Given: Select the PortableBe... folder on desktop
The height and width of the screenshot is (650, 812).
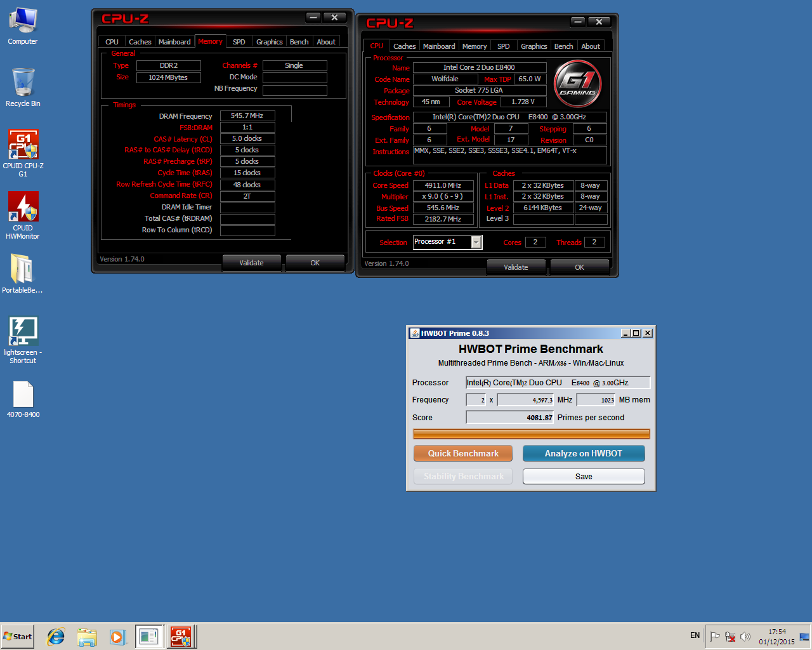Looking at the screenshot, I should click(23, 274).
